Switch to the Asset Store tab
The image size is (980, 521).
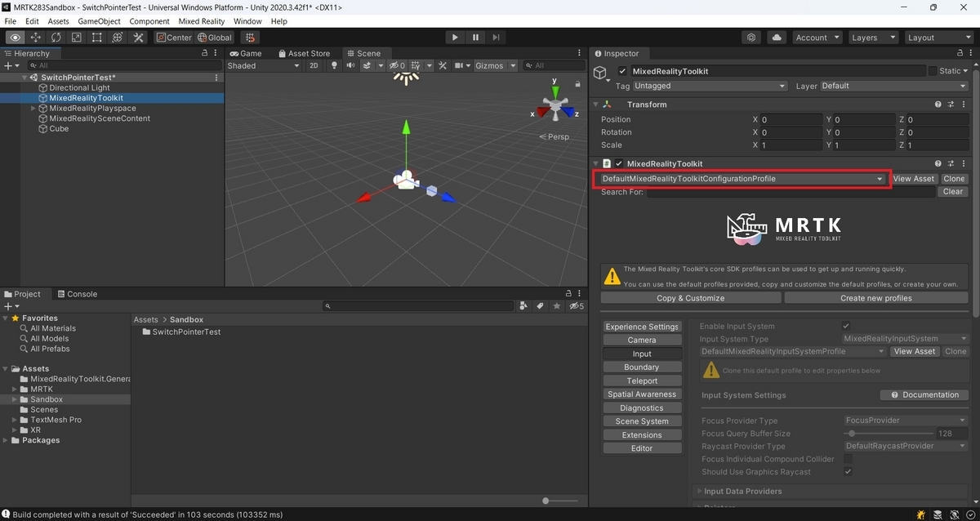[x=305, y=53]
